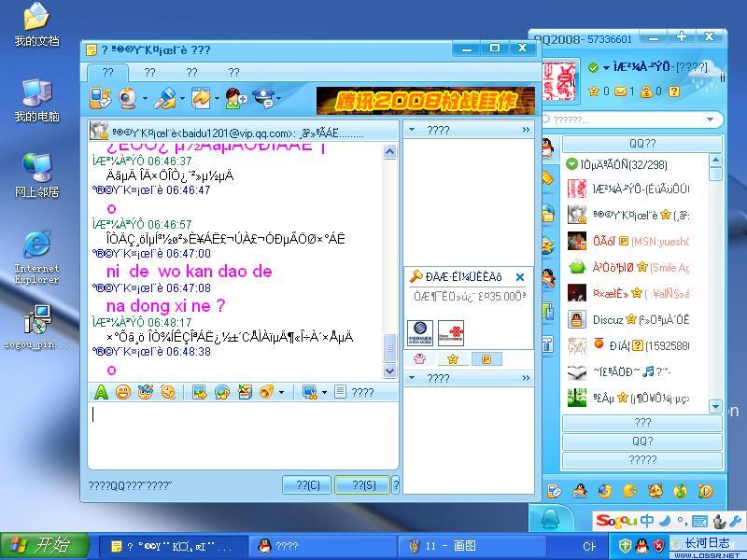Click the screen capture icon
Screen dimensions: 747x560
tap(310, 392)
